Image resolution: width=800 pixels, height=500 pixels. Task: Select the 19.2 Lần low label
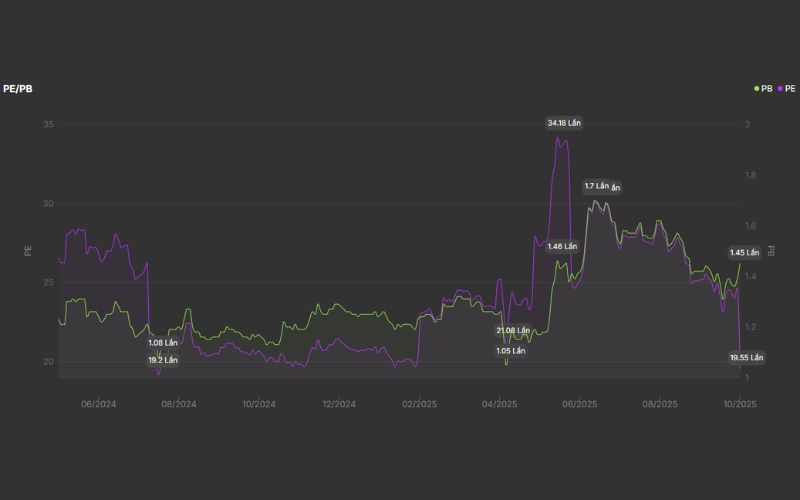point(162,359)
